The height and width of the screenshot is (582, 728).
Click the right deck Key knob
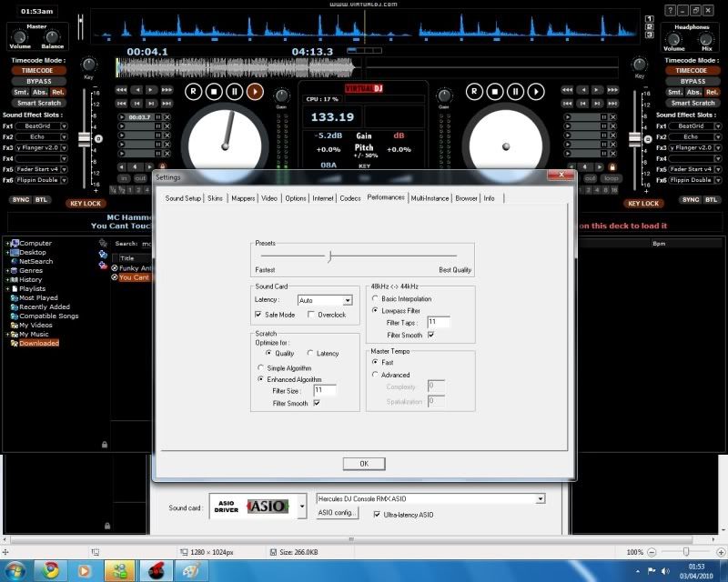[x=640, y=65]
